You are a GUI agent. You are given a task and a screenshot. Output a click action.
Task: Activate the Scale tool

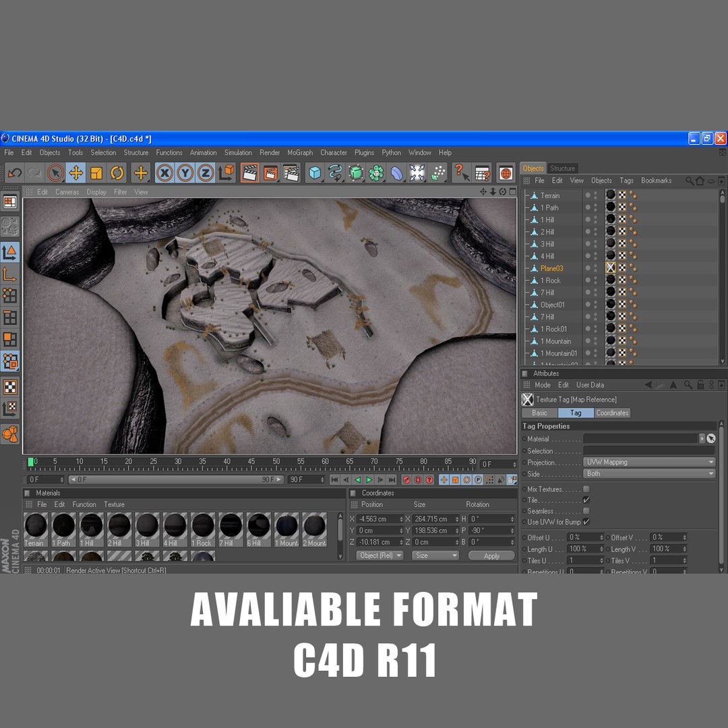(x=96, y=173)
